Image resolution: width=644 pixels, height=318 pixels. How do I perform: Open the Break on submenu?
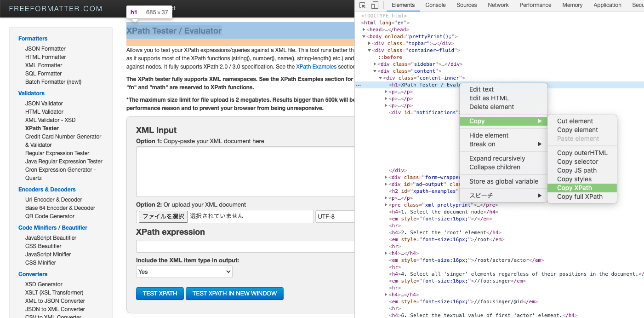point(504,144)
